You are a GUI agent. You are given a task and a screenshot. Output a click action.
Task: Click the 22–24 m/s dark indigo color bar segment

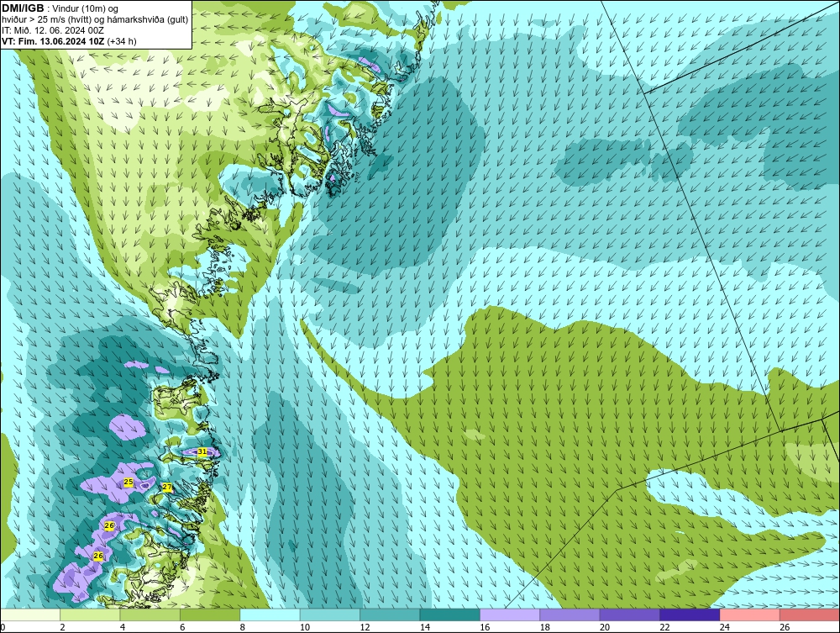pyautogui.click(x=690, y=615)
